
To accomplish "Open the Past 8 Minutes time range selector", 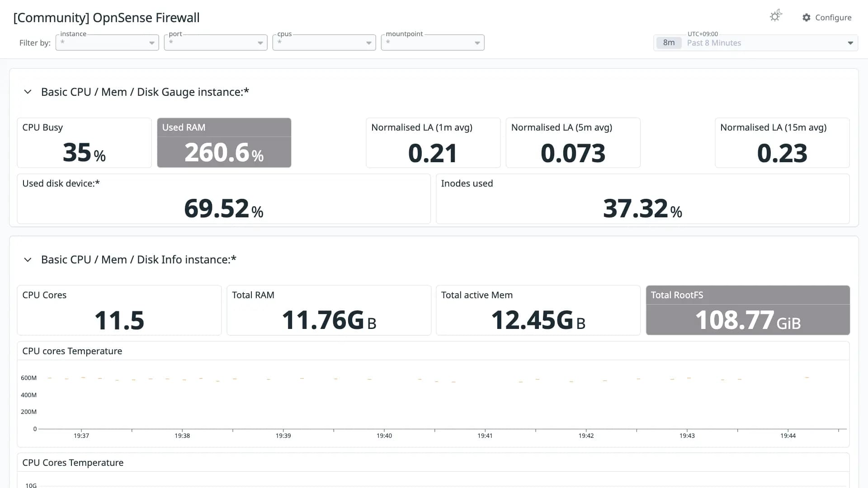I will click(x=755, y=43).
